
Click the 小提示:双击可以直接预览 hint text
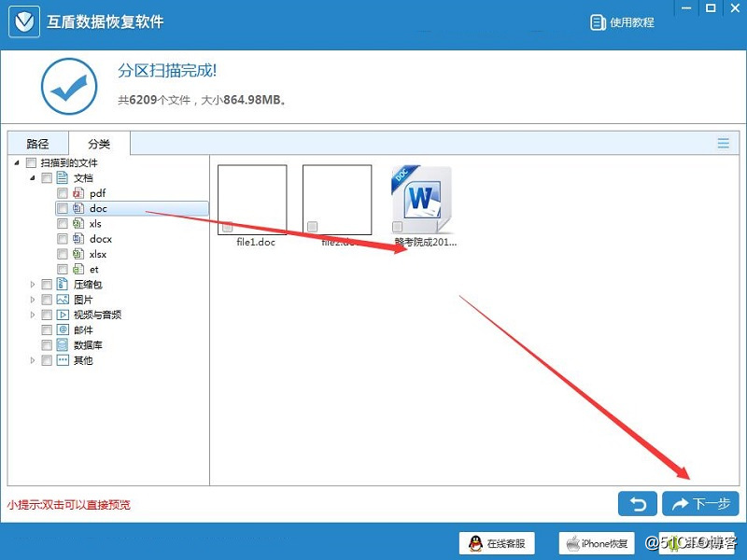68,505
